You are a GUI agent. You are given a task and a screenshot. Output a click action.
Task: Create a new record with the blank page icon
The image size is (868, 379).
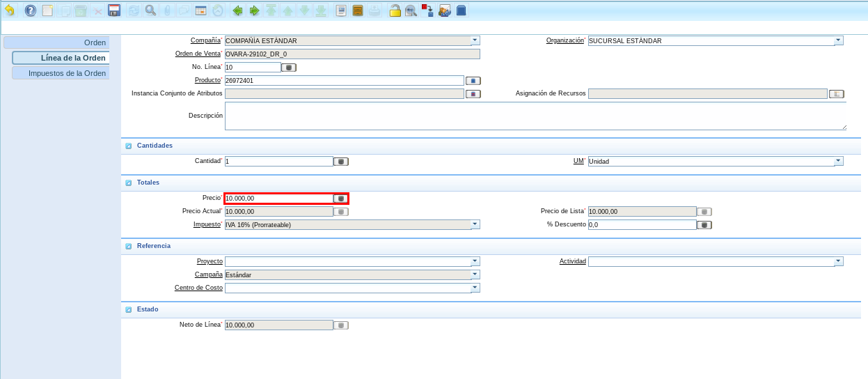point(47,10)
